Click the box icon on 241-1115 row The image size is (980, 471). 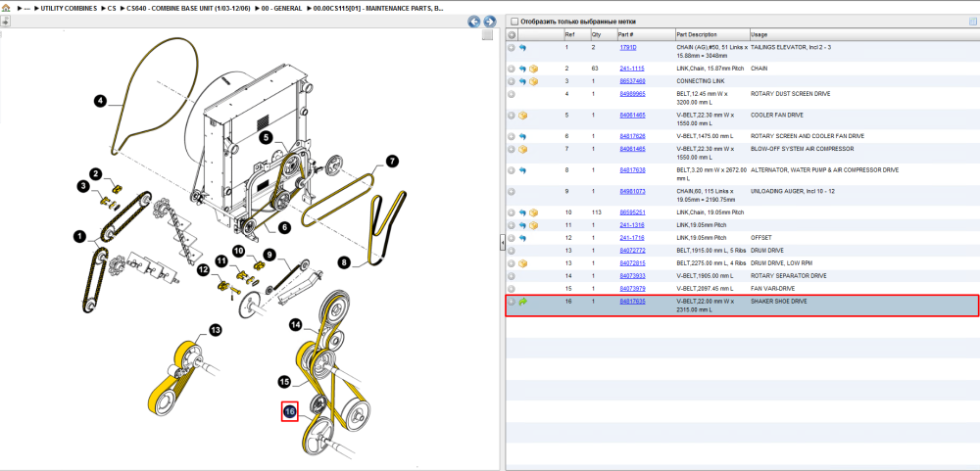[533, 69]
